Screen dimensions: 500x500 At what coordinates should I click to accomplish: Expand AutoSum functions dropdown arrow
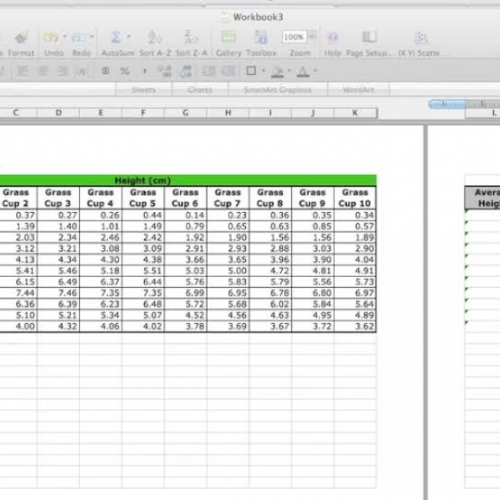coord(129,37)
